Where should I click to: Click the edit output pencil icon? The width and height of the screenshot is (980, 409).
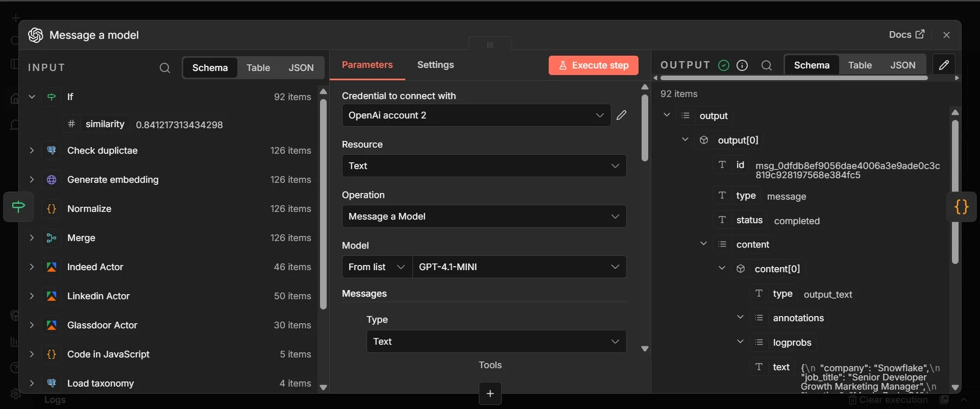tap(944, 65)
